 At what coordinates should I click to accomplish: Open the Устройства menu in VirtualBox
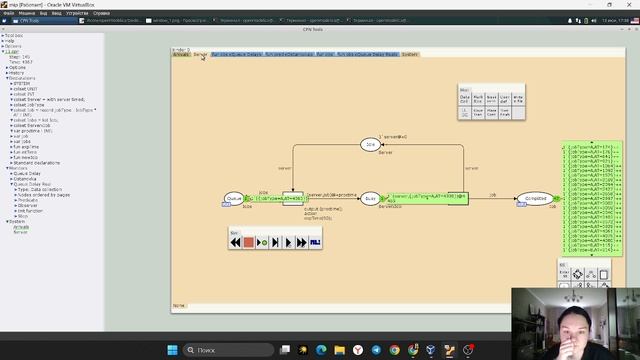coord(77,13)
